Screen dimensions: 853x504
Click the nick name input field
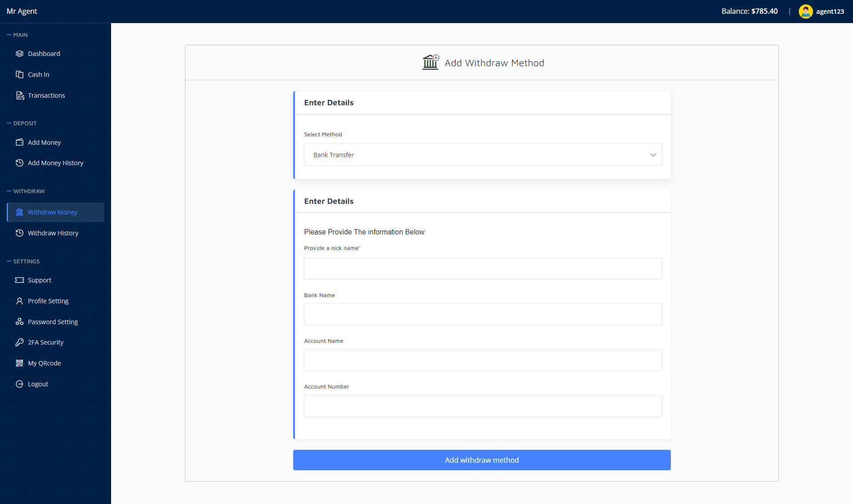tap(482, 268)
